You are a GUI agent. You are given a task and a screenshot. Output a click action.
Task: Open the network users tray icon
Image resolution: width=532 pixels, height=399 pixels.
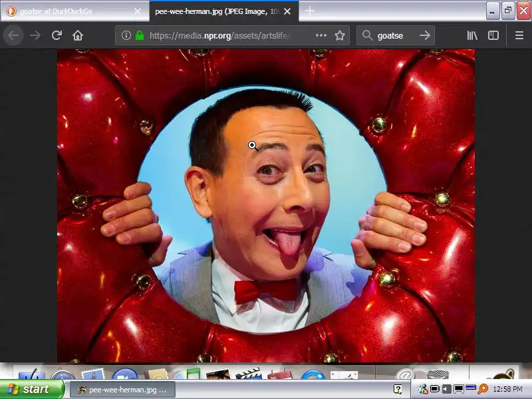point(423,389)
